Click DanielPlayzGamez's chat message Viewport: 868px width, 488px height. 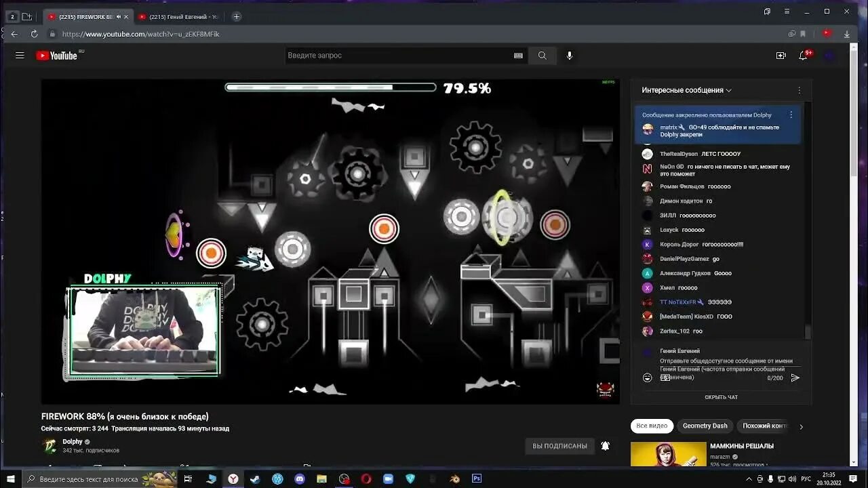point(719,259)
